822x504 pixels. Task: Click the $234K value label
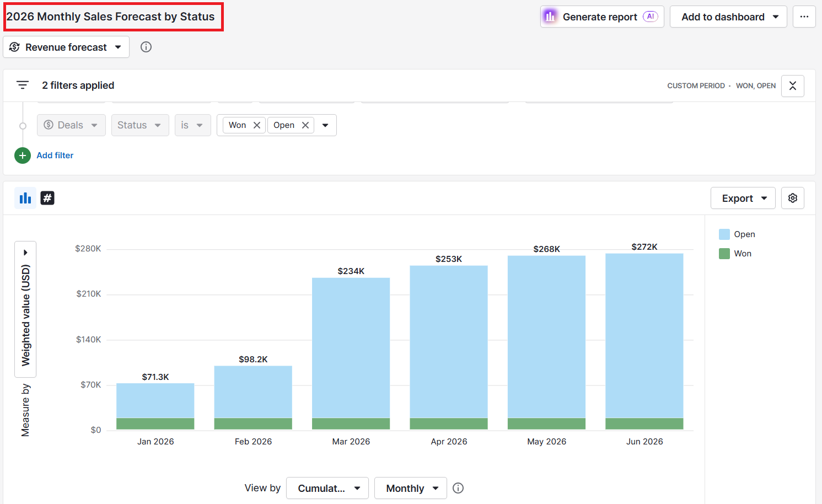click(x=351, y=271)
